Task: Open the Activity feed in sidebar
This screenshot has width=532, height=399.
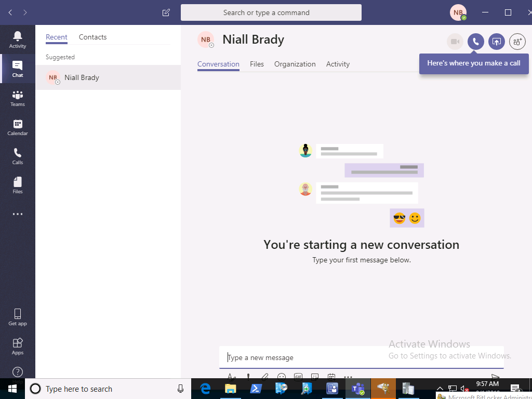Action: pos(17,39)
